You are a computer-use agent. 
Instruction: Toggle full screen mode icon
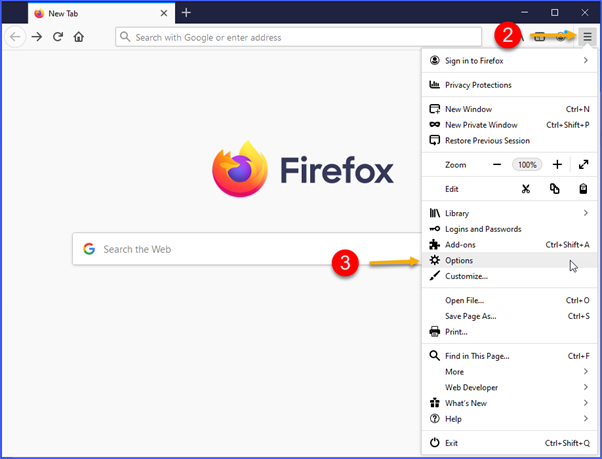tap(583, 165)
